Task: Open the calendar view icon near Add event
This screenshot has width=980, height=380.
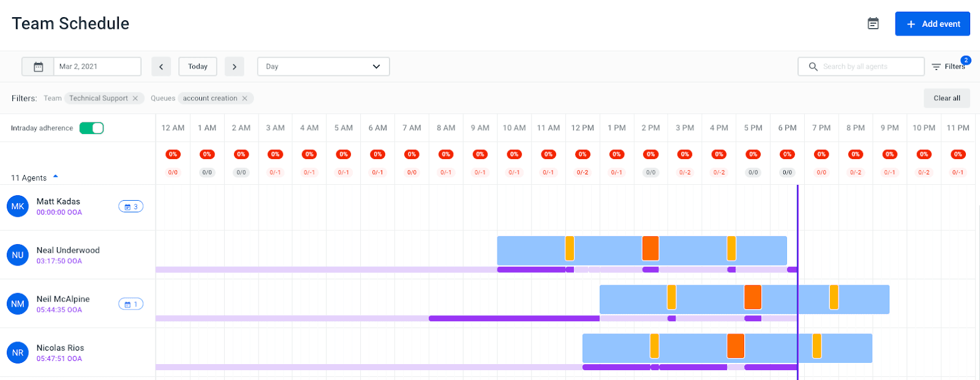Action: (x=873, y=24)
